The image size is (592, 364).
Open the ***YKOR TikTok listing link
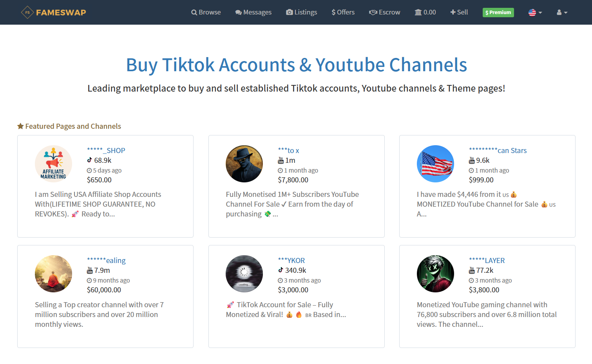(x=291, y=261)
